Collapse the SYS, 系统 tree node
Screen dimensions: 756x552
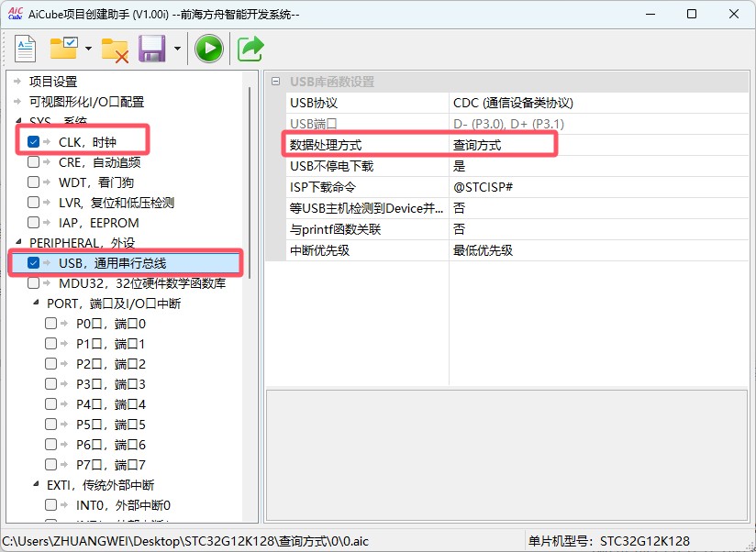[18, 120]
